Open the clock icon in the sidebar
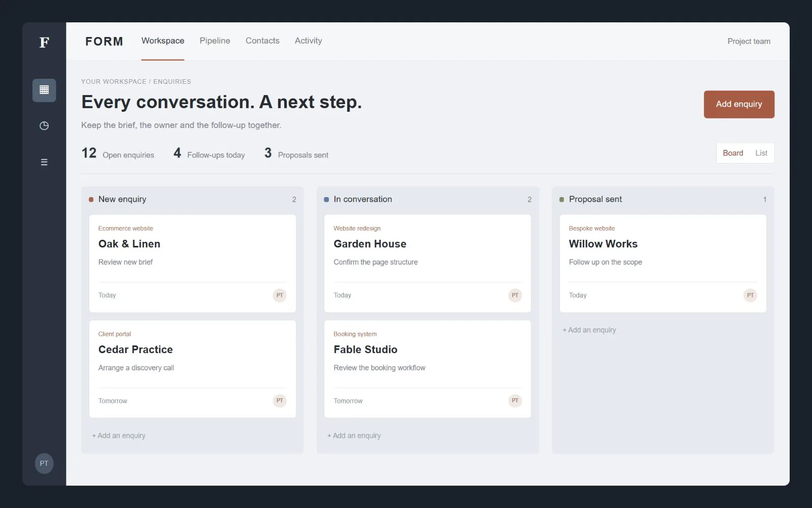The image size is (812, 508). 44,125
